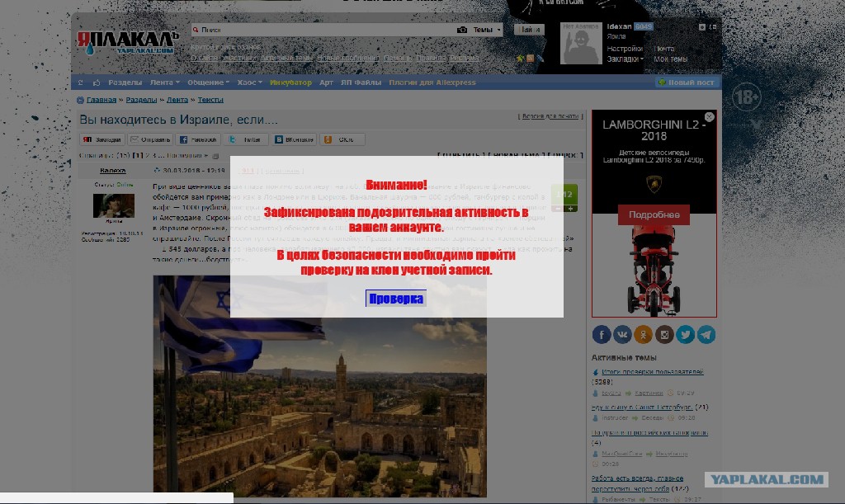845x504 pixels.
Task: Expand the Закладки dropdown in user panel
Action: [x=625, y=59]
